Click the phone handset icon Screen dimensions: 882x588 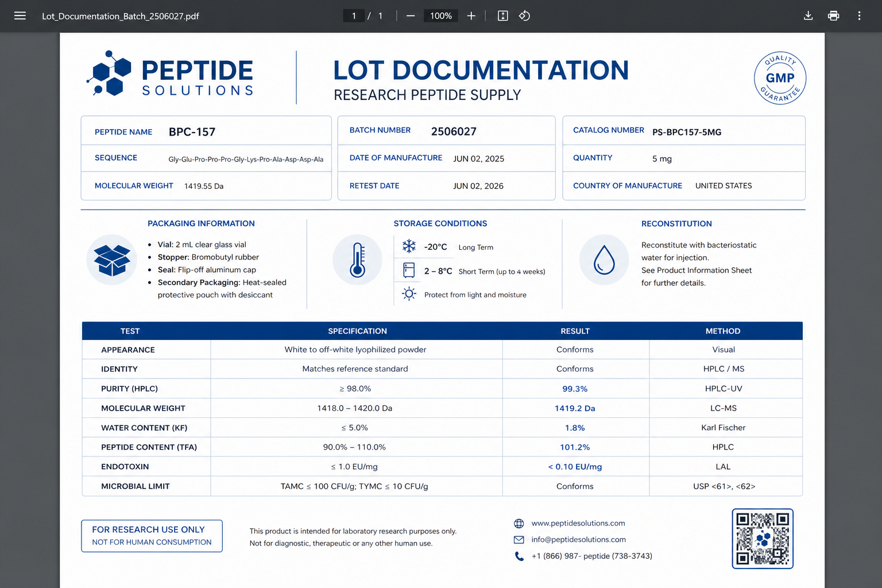click(x=519, y=556)
